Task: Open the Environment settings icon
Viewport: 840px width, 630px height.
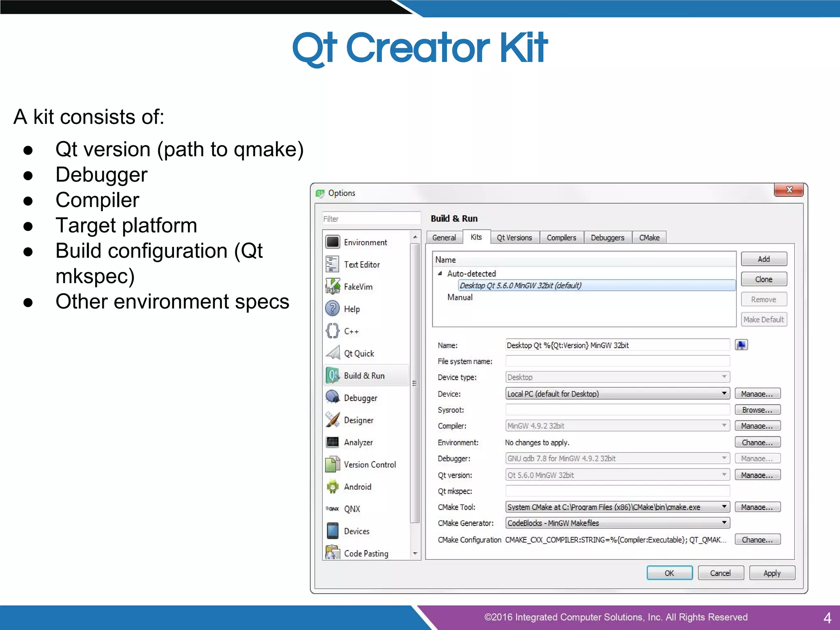Action: coord(333,242)
